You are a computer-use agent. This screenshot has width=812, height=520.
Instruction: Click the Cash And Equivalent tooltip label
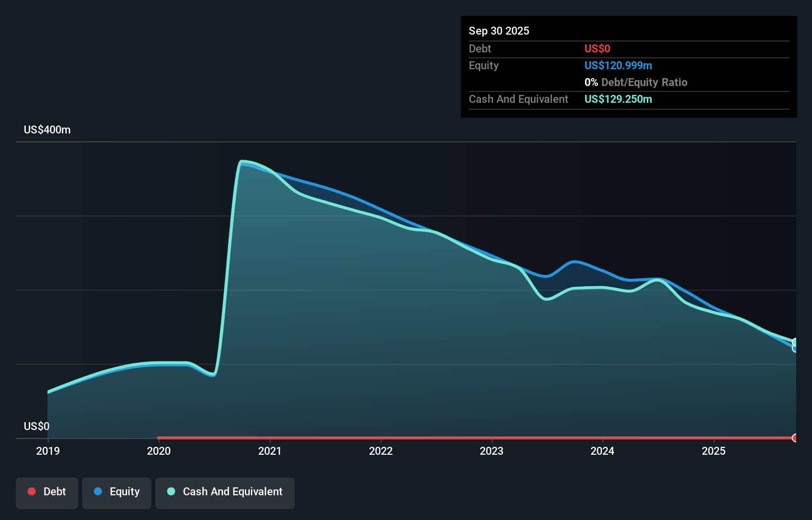pyautogui.click(x=518, y=99)
